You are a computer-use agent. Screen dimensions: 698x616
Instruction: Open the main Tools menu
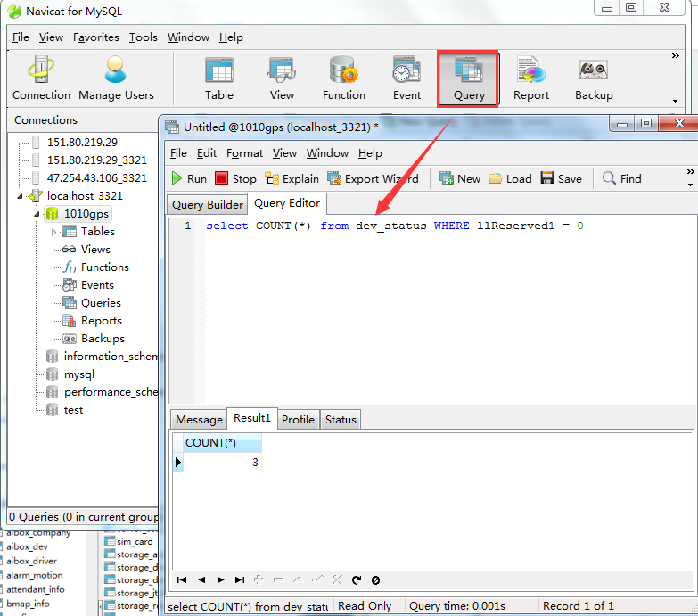click(x=144, y=37)
